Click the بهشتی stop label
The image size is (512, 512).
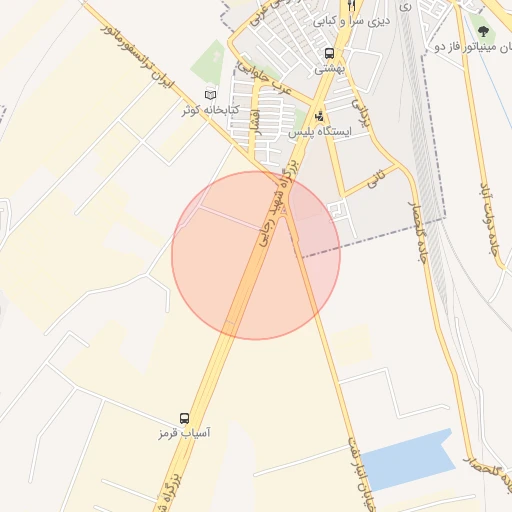(329, 69)
